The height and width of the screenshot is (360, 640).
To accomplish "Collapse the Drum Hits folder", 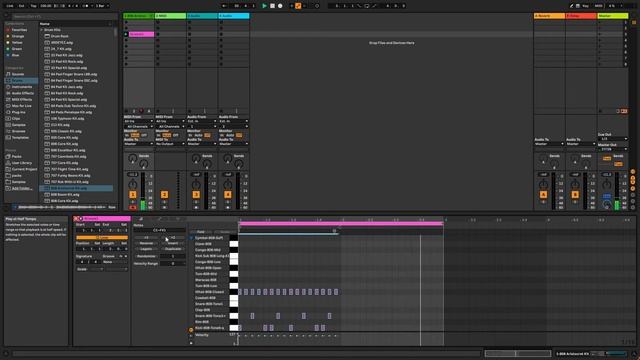I will [42, 30].
